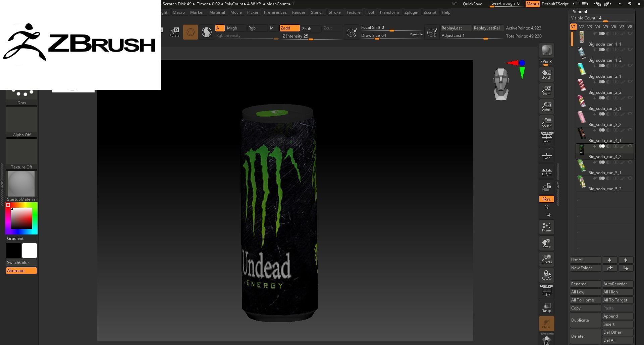Click the camera lock icon

coord(546,187)
